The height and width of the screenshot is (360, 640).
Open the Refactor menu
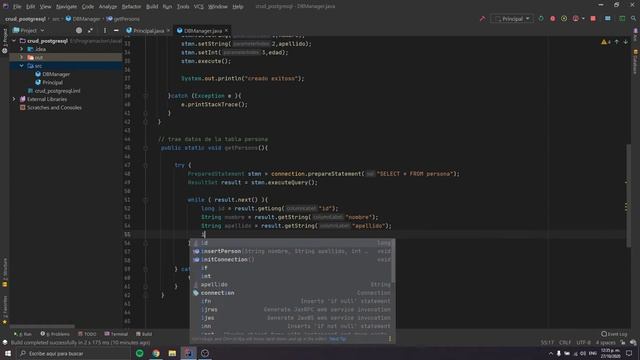131,7
